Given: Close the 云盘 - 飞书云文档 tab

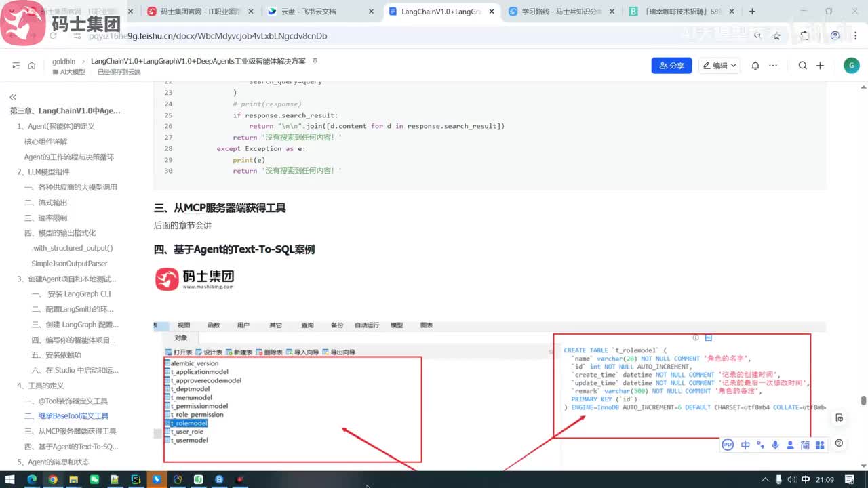Looking at the screenshot, I should coord(370,12).
